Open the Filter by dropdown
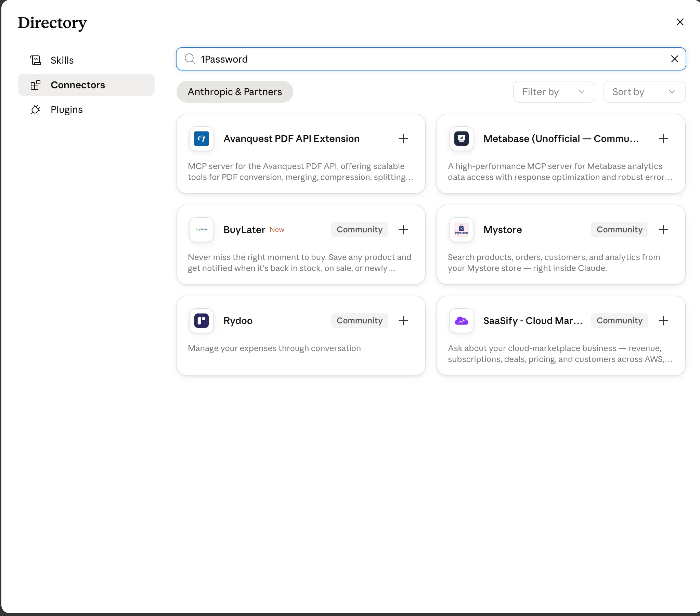Viewport: 700px width, 616px height. [554, 91]
